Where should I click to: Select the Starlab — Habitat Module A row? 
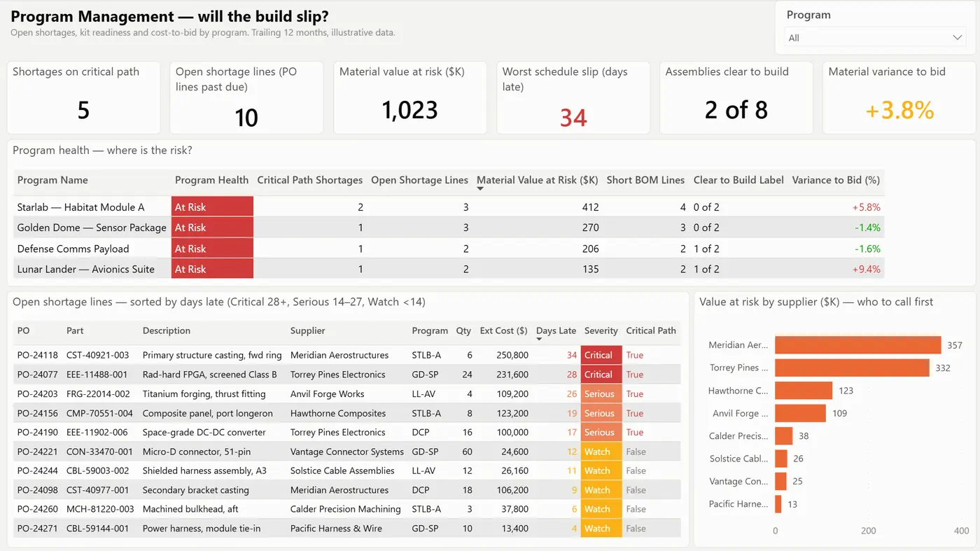pyautogui.click(x=449, y=207)
